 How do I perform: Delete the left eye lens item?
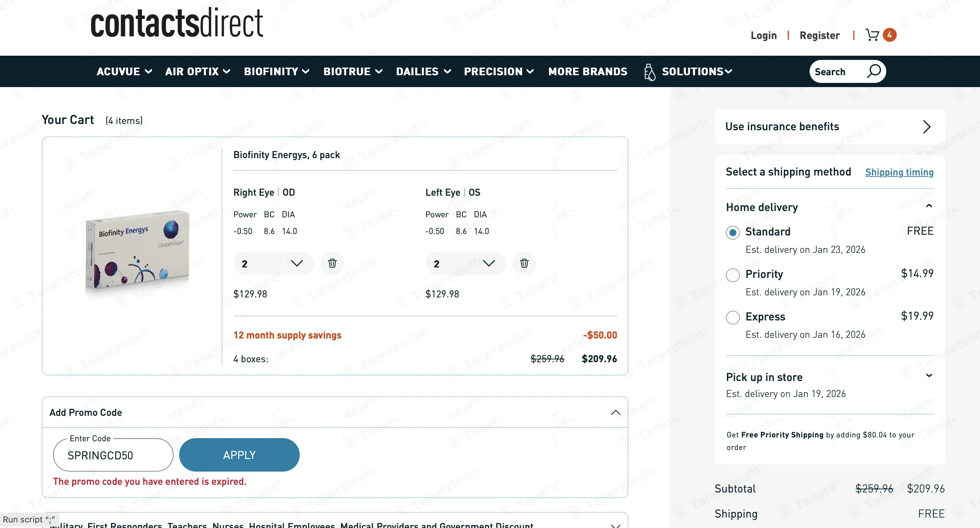[x=524, y=263]
